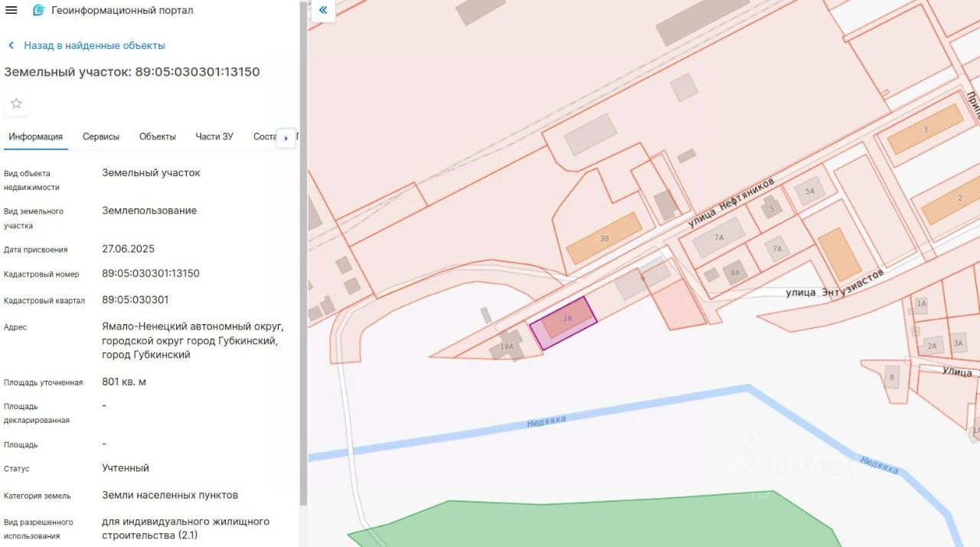980x547 pixels.
Task: Click the Кадастровый квартал label
Action: 44,300
